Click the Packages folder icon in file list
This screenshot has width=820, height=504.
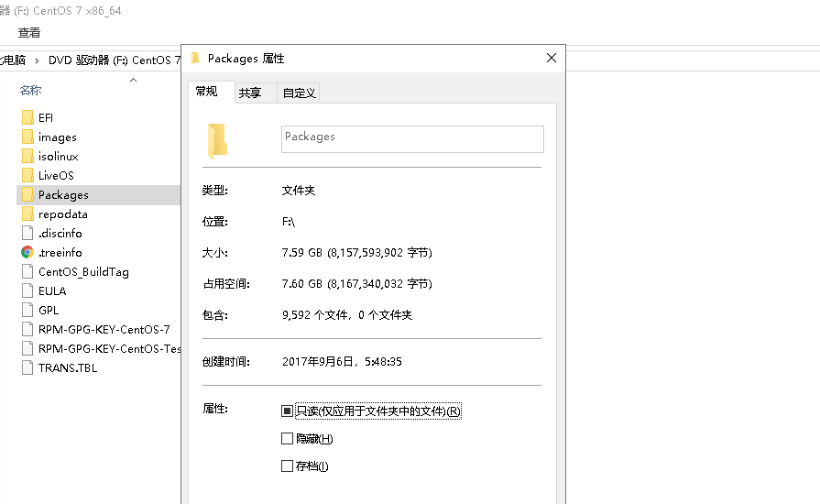(27, 195)
